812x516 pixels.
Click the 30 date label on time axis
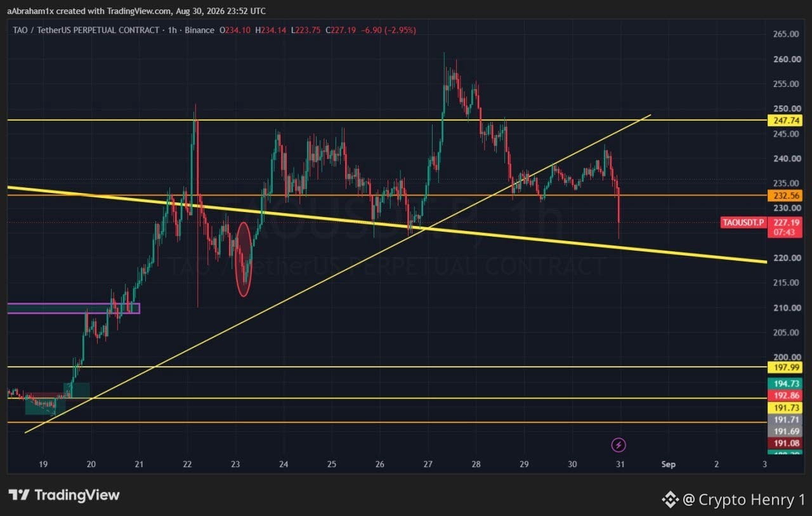[572, 465]
